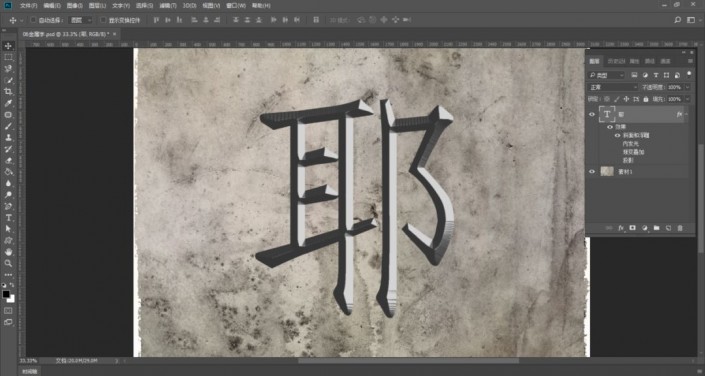
Task: Toggle visibility of all 效果 effects
Action: (x=610, y=127)
